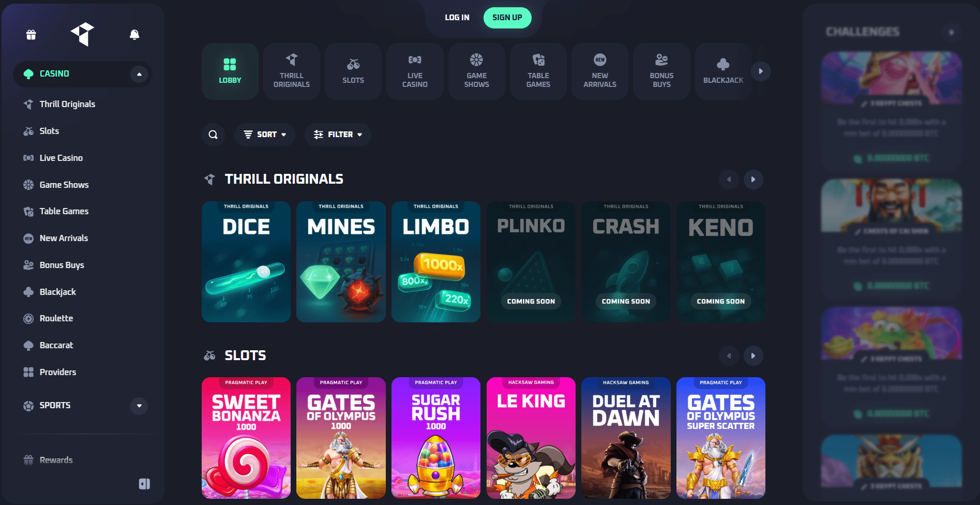Select the Bonus Buys category tab

tap(661, 71)
